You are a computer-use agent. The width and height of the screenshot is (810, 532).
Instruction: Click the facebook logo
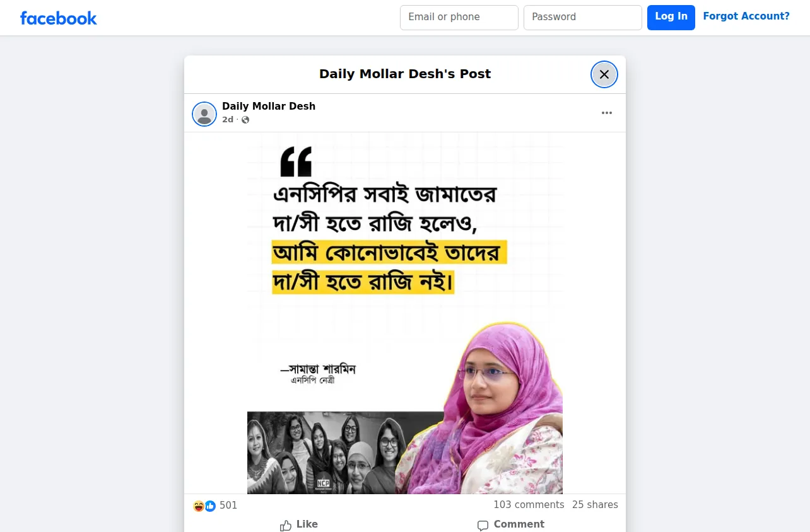point(59,18)
